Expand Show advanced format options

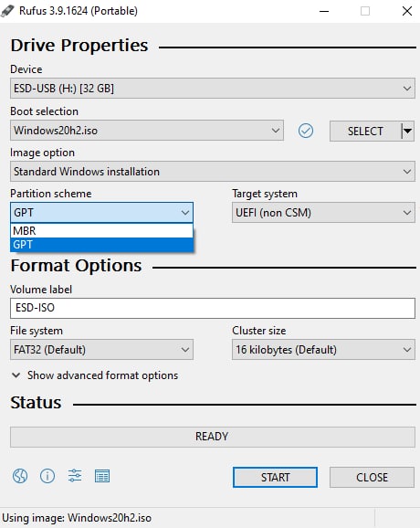click(x=95, y=375)
